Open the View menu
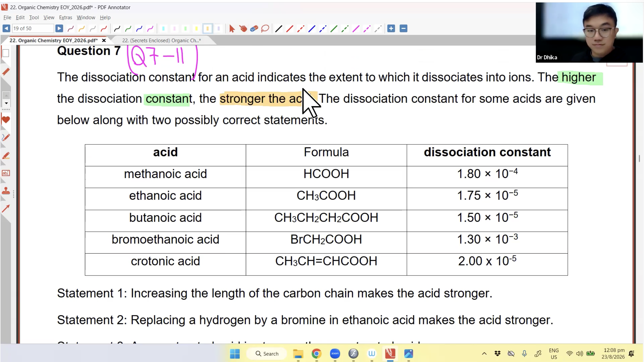This screenshot has height=362, width=644. (49, 17)
